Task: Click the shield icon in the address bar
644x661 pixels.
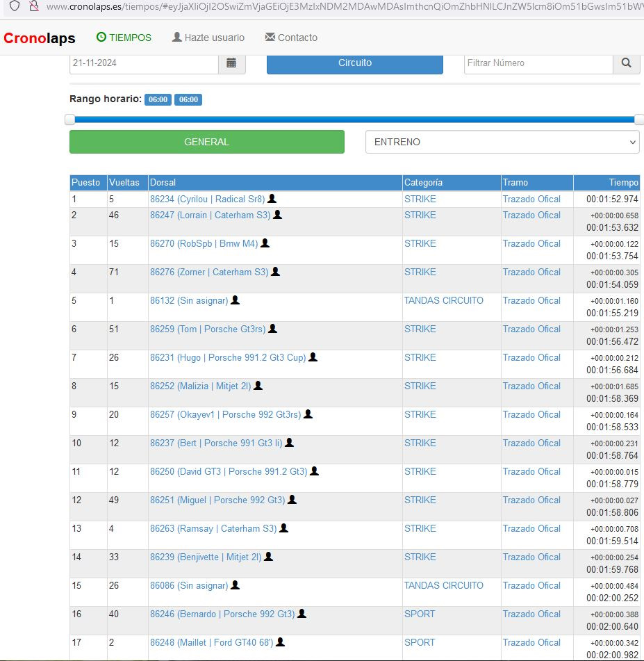Action: [x=15, y=6]
